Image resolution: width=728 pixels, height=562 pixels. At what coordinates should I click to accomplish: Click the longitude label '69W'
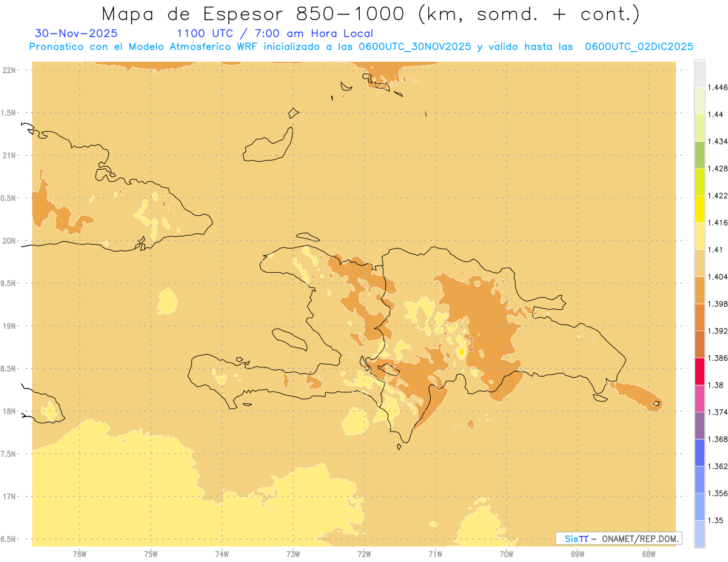point(578,554)
